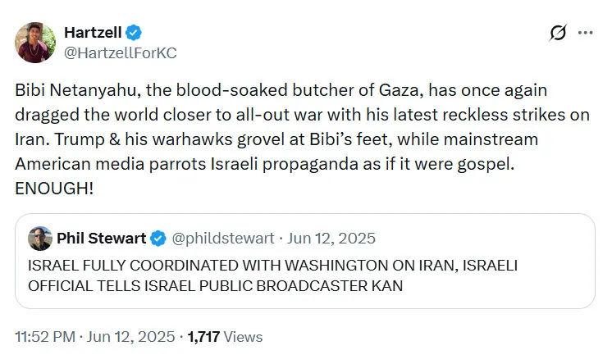The height and width of the screenshot is (364, 612).
Task: Open the three-dot More options menu
Action: [x=585, y=33]
